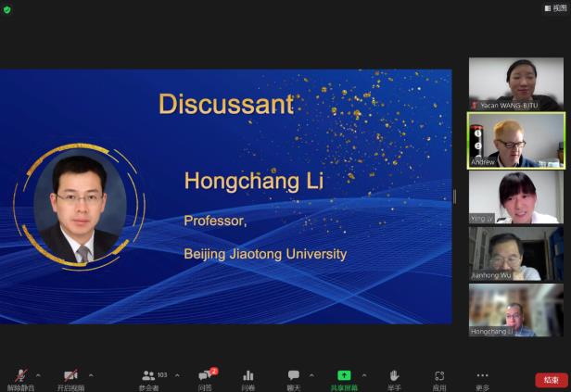571x392 pixels.
Task: Start video with the 开启视频 button
Action: click(x=71, y=380)
